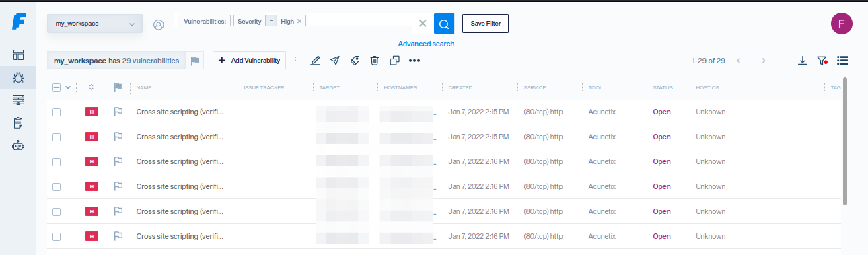Open the three-dots more options menu
Viewport: 868px width, 255px height.
point(414,61)
